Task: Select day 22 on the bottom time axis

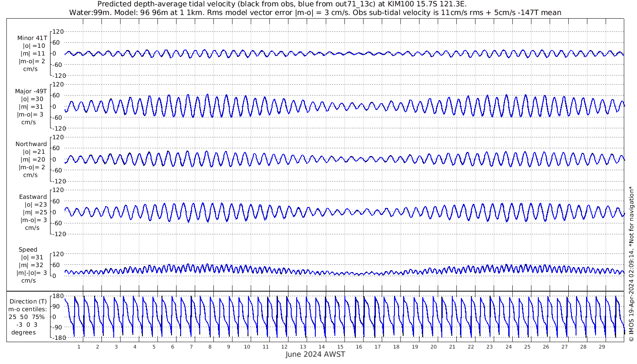Action: click(471, 347)
